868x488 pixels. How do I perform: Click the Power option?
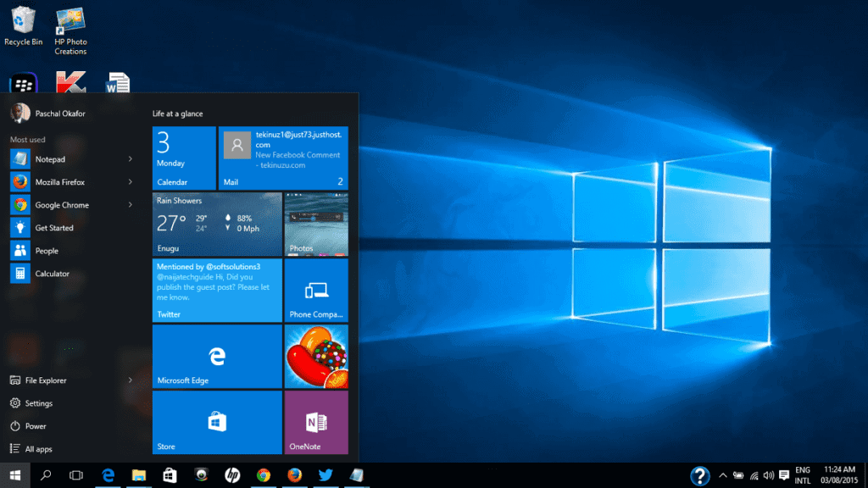coord(28,426)
